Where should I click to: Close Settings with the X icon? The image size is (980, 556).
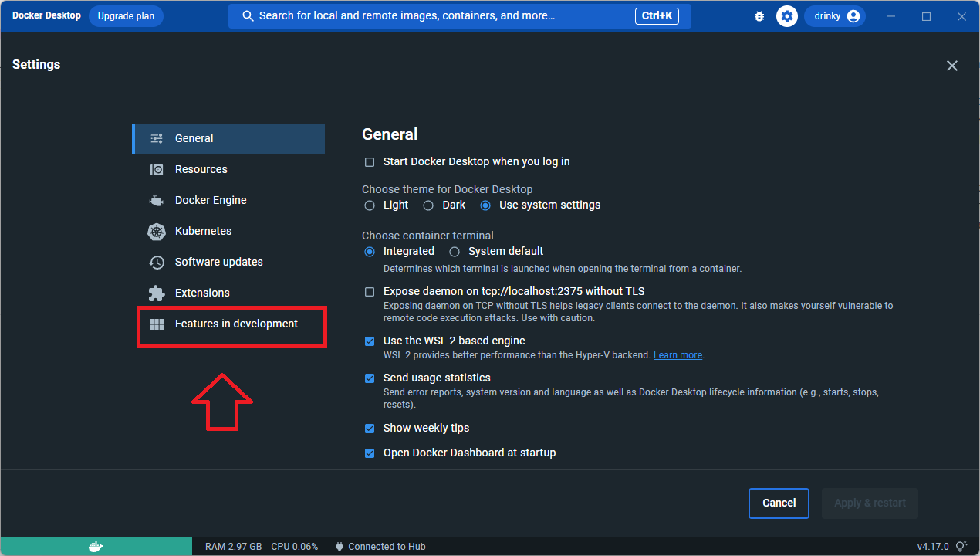952,66
